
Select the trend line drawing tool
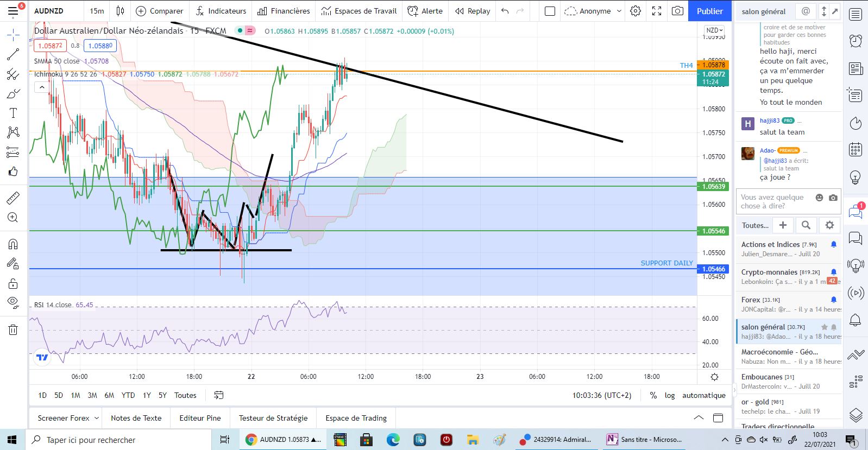pyautogui.click(x=13, y=54)
